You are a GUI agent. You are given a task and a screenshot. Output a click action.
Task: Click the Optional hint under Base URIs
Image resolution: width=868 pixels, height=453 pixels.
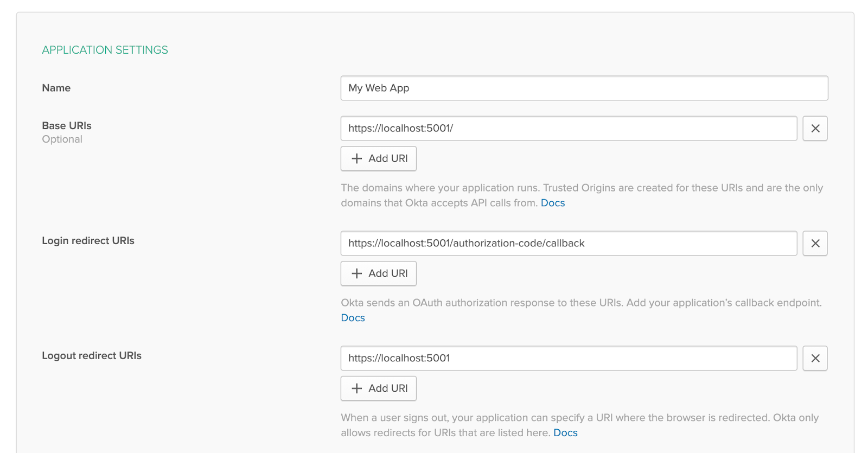(x=62, y=139)
